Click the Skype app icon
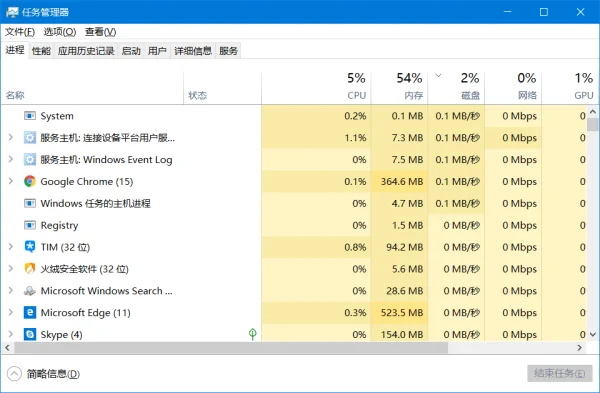The width and height of the screenshot is (600, 393). pyautogui.click(x=30, y=334)
